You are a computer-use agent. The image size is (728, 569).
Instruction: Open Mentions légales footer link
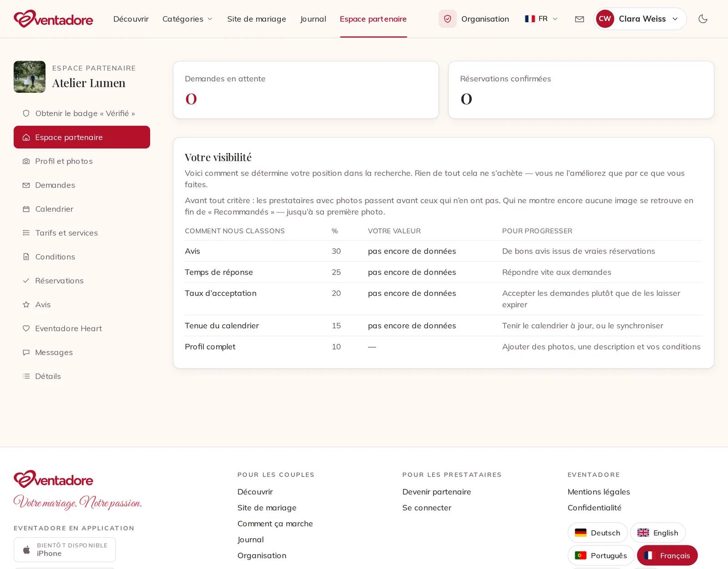click(x=599, y=492)
